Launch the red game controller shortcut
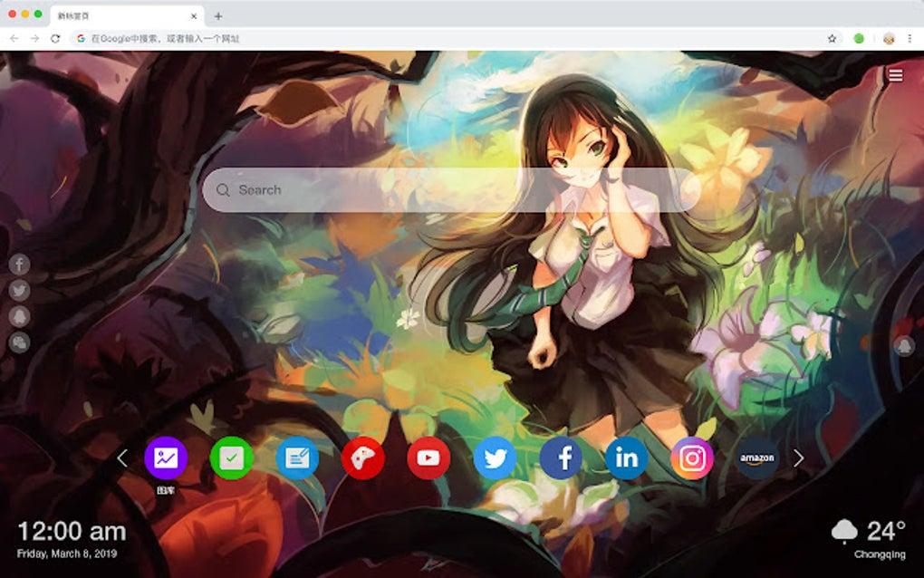 (x=363, y=458)
